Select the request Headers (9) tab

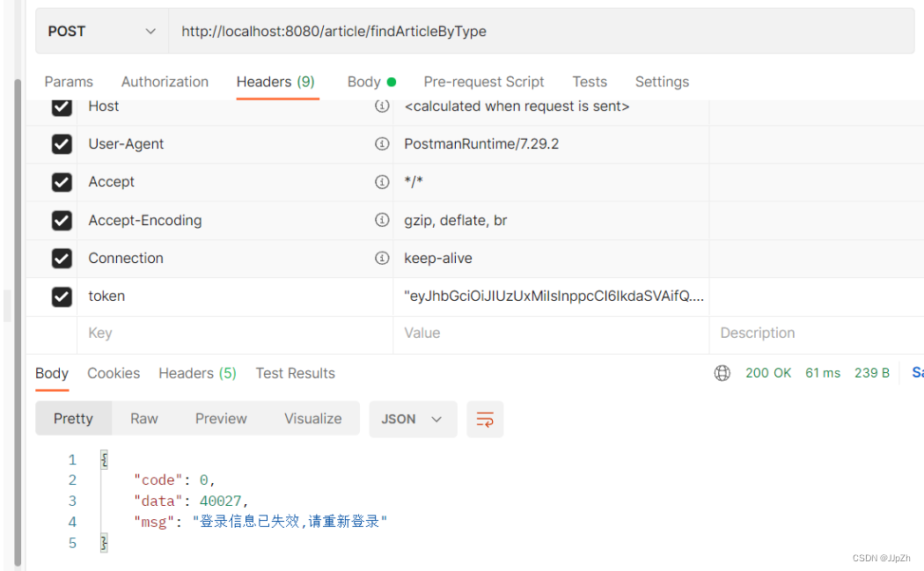(x=275, y=82)
